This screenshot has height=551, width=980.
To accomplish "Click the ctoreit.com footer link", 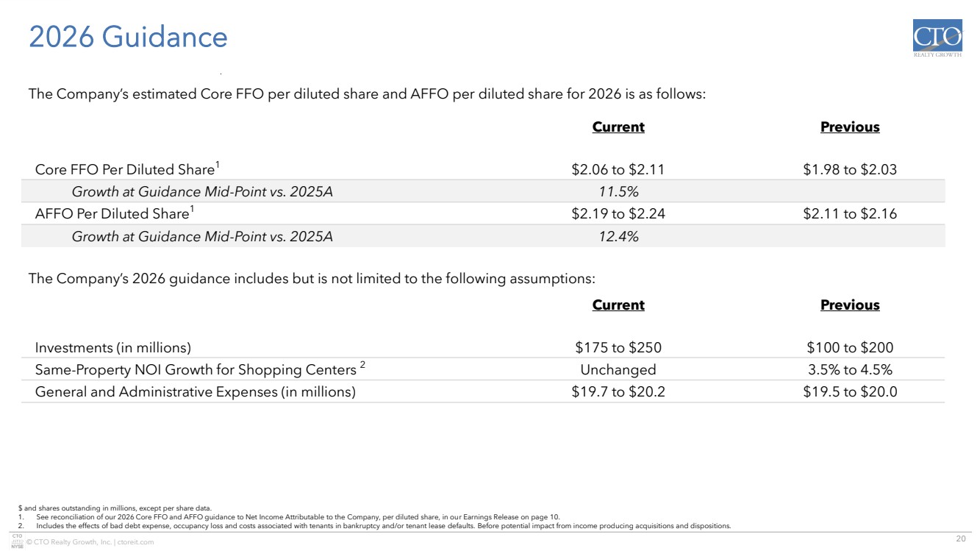I will (134, 542).
